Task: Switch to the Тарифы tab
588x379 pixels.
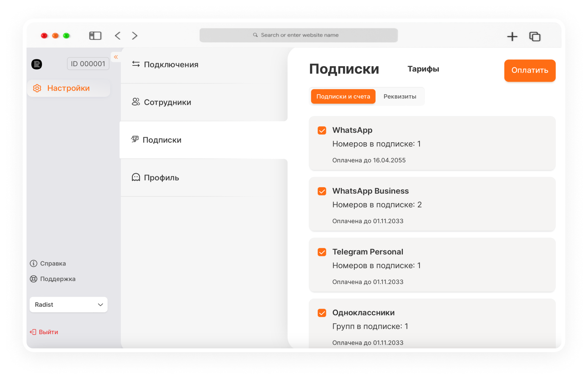Action: pos(423,69)
